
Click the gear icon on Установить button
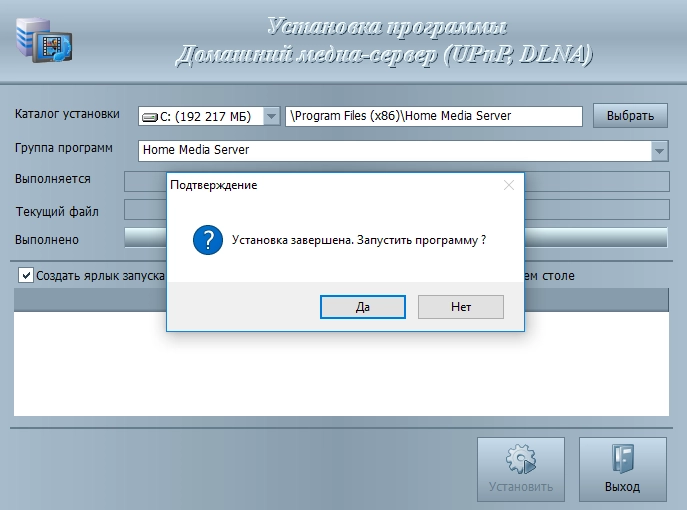520,462
